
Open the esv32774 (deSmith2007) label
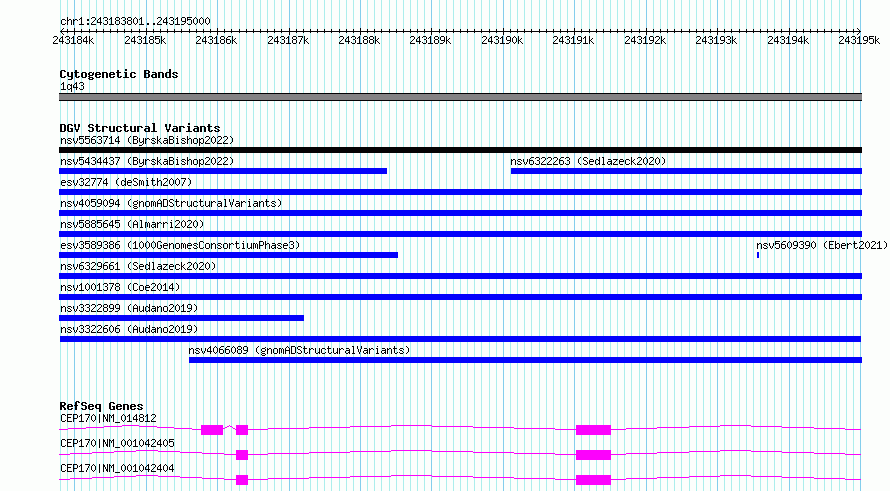126,182
